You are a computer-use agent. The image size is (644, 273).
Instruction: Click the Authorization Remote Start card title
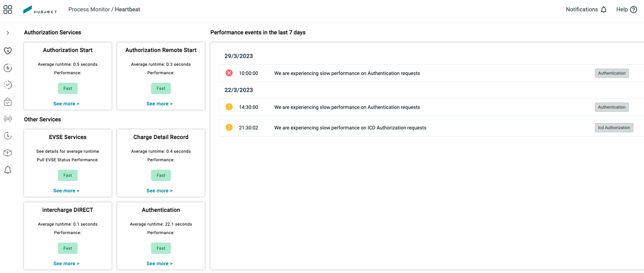pyautogui.click(x=161, y=50)
